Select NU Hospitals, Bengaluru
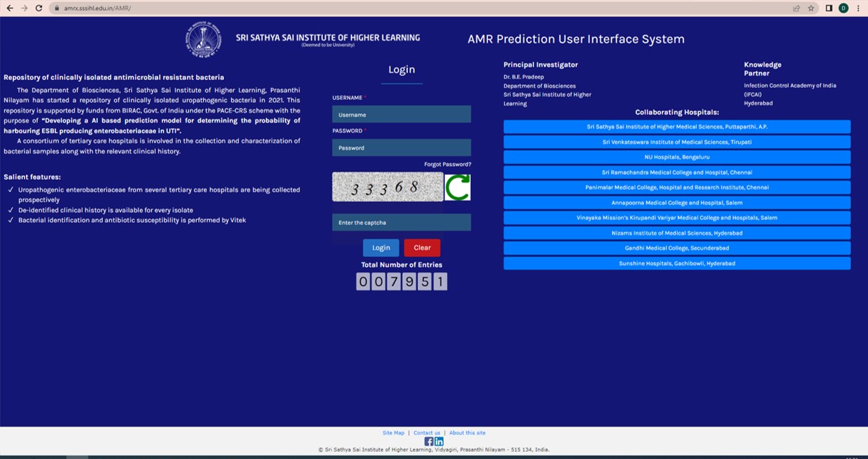This screenshot has height=459, width=868. pos(677,157)
